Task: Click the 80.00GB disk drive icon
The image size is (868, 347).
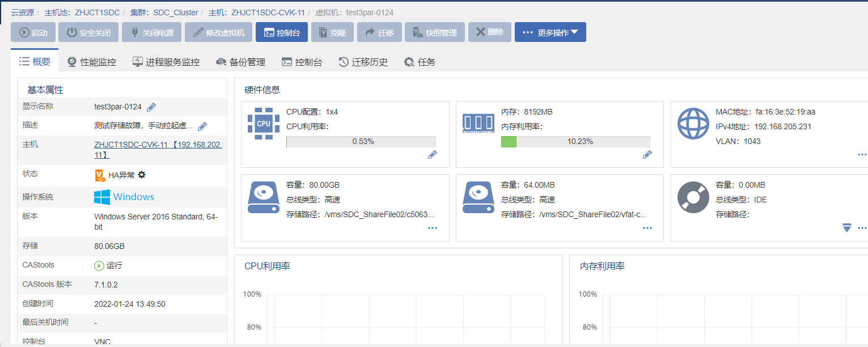Action: coord(264,197)
